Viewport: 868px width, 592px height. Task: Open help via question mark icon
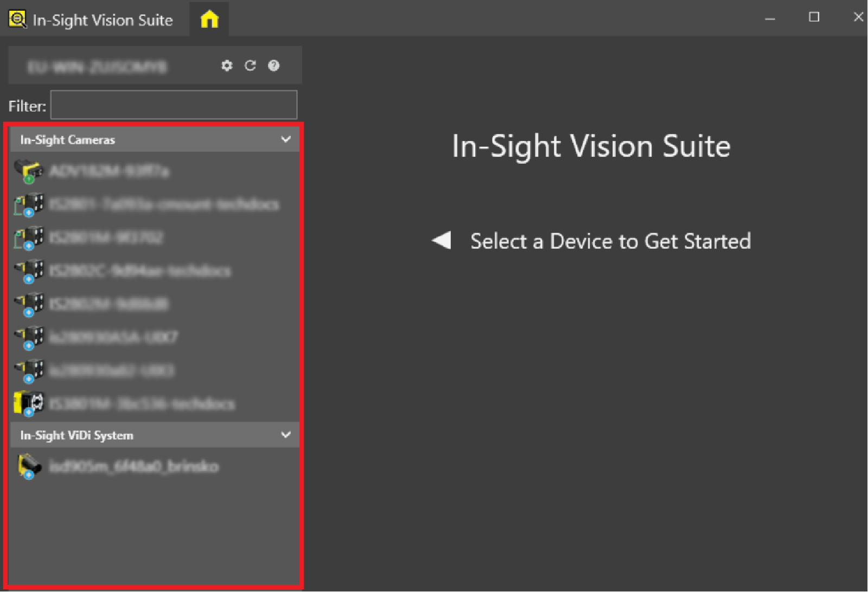click(273, 66)
